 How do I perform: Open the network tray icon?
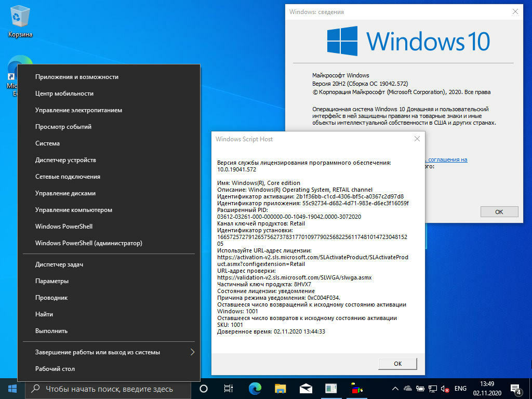[433, 389]
